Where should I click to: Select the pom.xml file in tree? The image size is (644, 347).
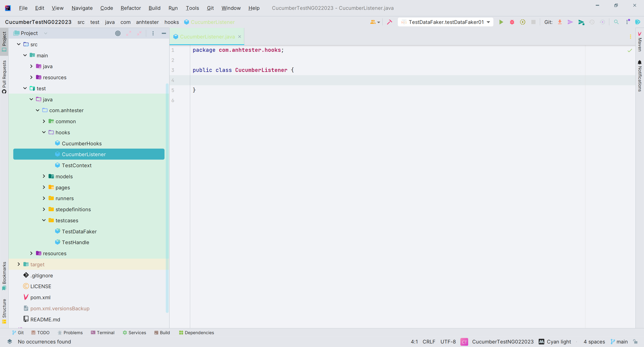tap(40, 297)
